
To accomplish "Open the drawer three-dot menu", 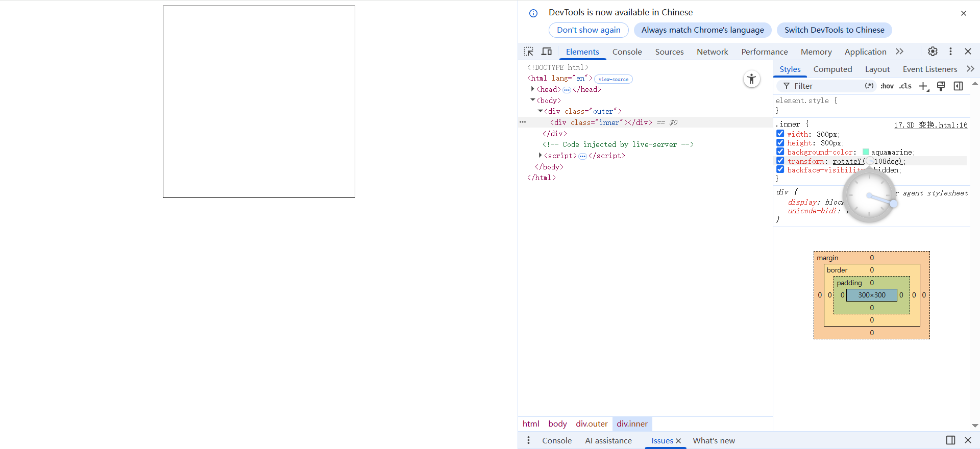I will click(x=528, y=440).
